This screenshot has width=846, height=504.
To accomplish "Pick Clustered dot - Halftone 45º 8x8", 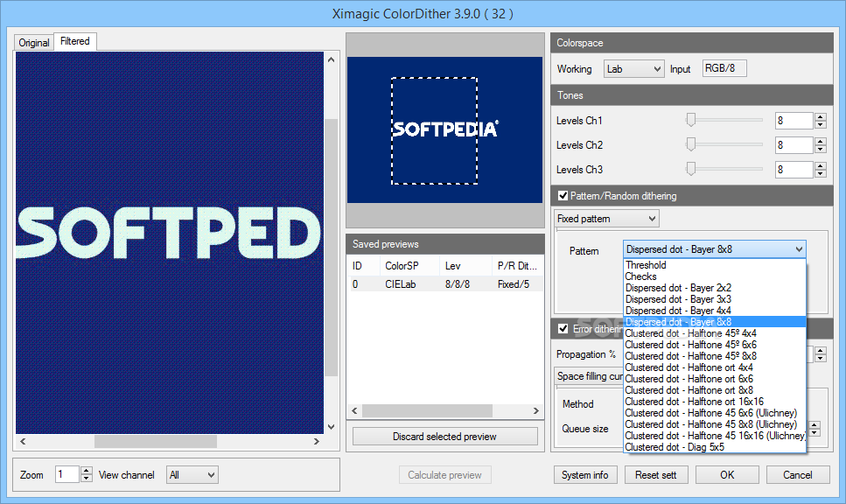I will [x=715, y=356].
